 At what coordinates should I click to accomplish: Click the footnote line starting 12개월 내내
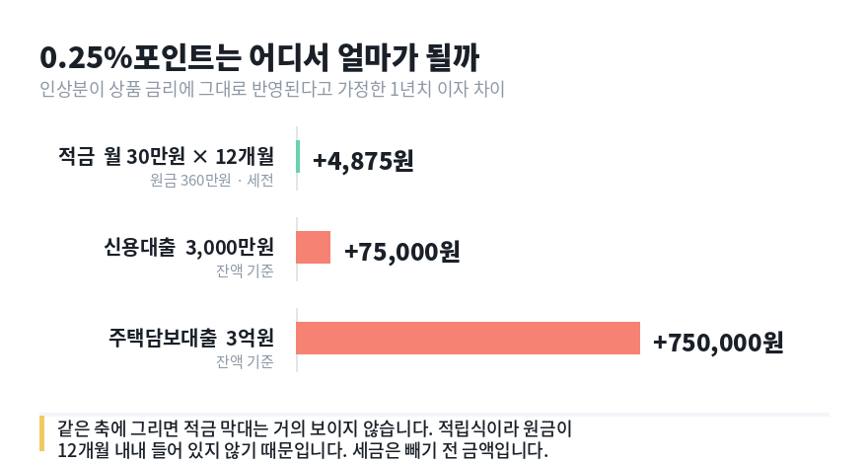click(x=302, y=450)
